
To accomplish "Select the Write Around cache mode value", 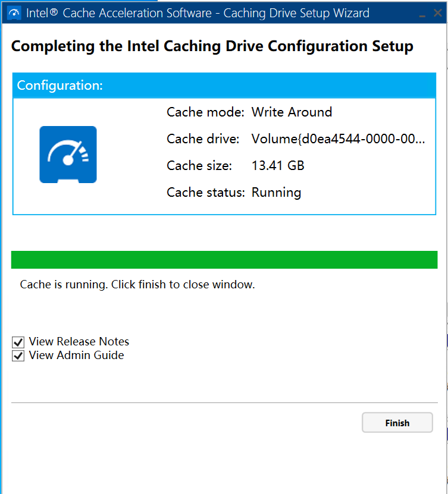I will tap(292, 112).
